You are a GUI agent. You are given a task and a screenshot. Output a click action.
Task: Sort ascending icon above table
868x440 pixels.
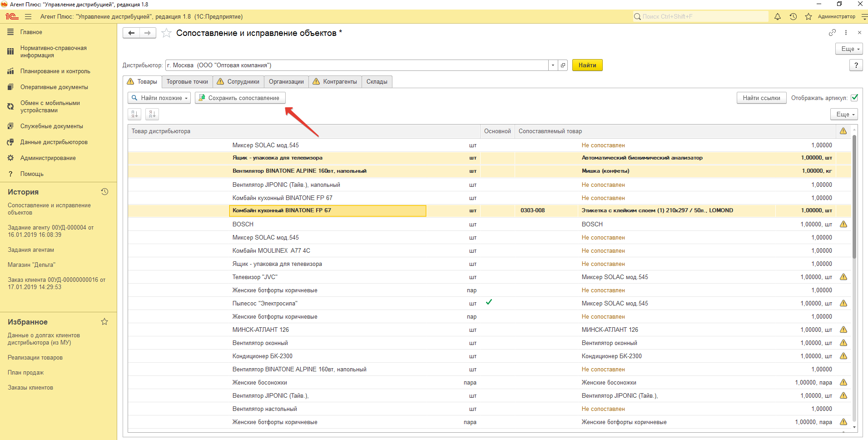pyautogui.click(x=134, y=114)
